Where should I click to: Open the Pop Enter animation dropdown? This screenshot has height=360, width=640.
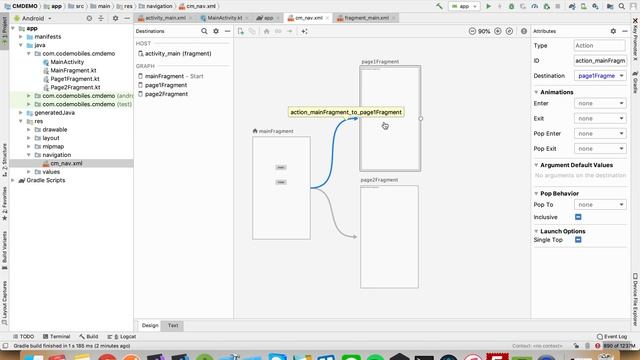(600, 133)
